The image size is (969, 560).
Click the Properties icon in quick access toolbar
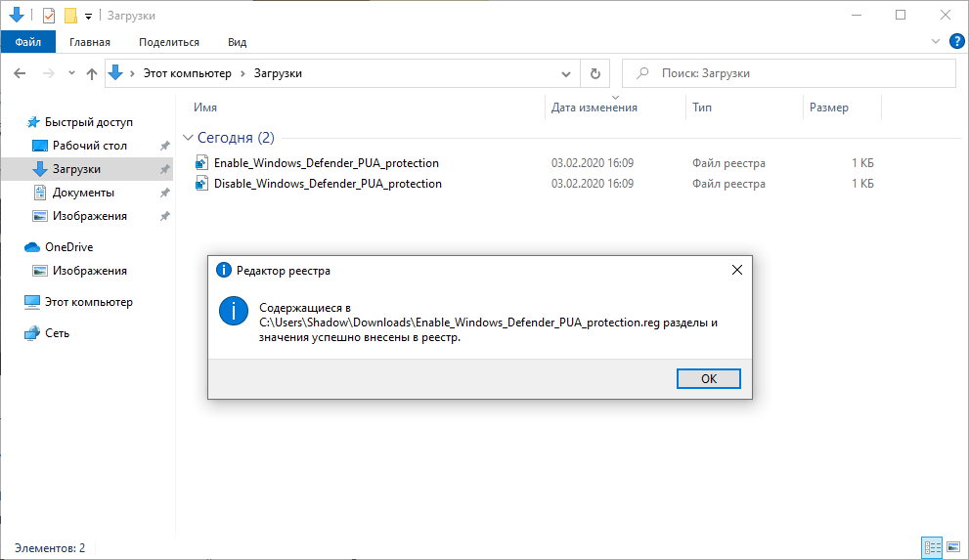49,16
